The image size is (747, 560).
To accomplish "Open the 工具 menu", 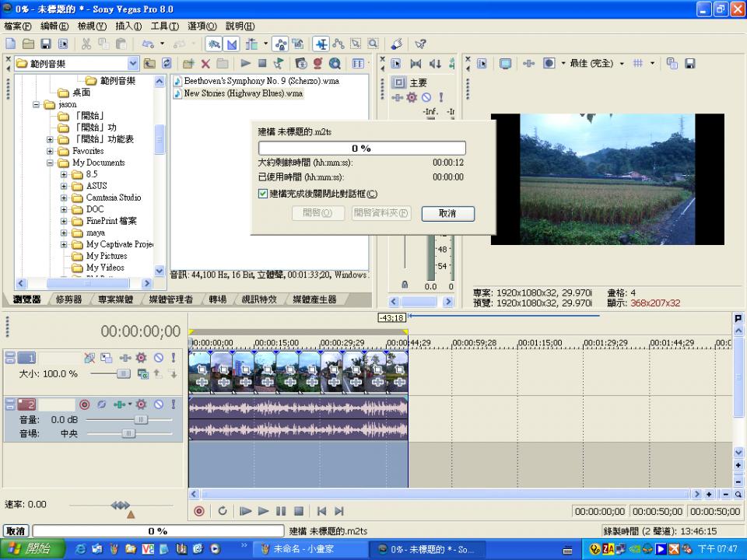I will tap(164, 26).
